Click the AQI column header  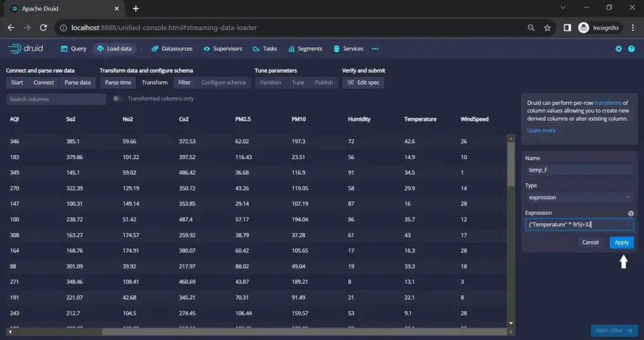pyautogui.click(x=14, y=119)
